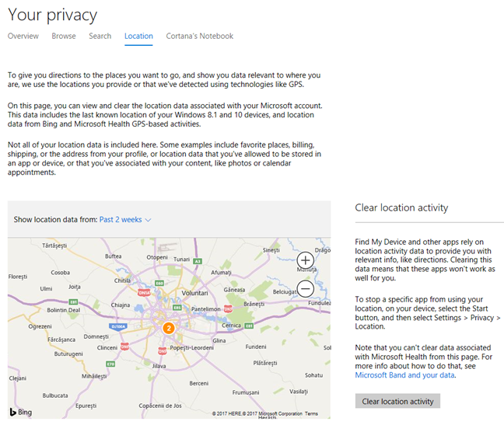
Task: Click the DJ100A road shield on the map
Action: 118,327
